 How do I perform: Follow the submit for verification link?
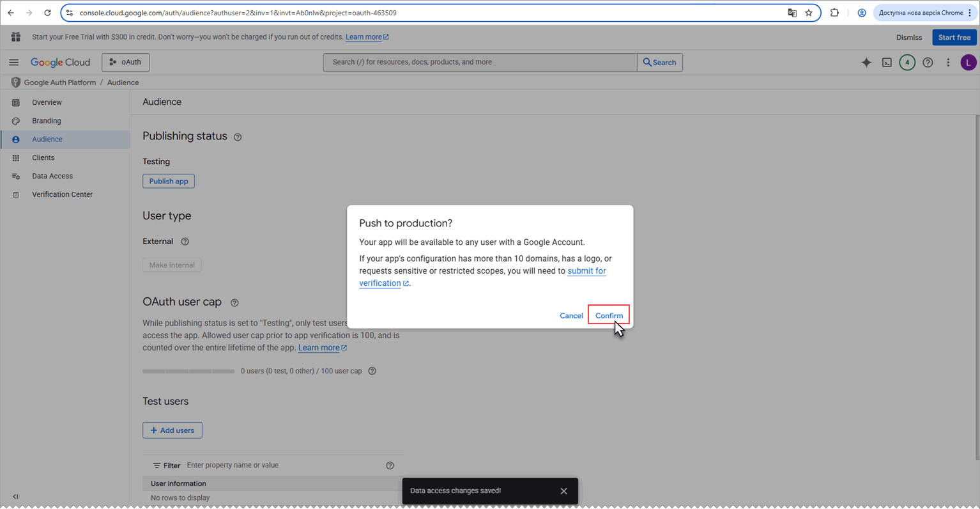point(482,277)
